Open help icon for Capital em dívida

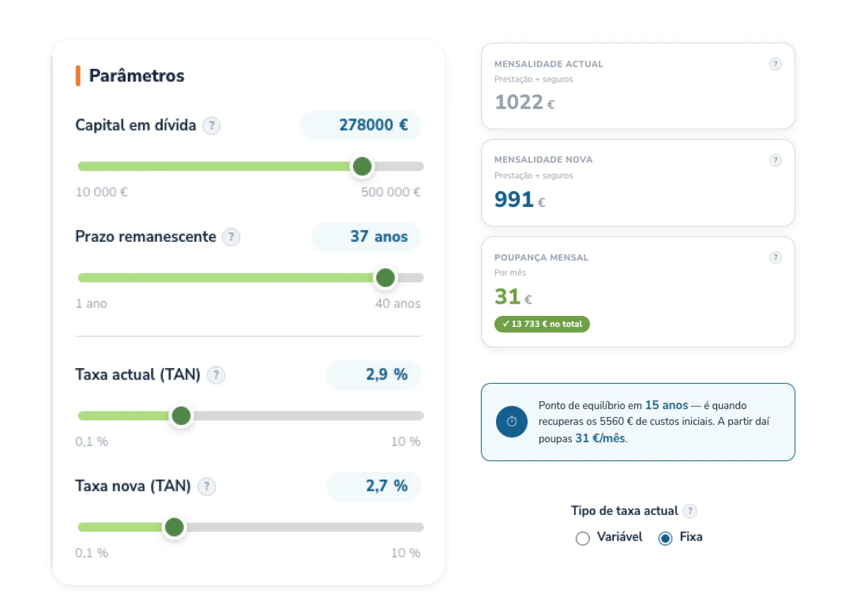pos(212,125)
